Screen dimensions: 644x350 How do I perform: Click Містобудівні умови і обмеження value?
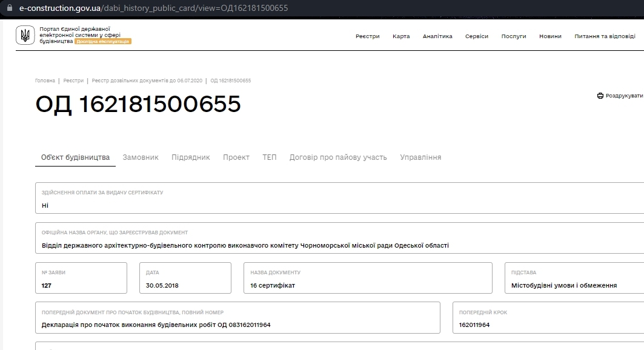[564, 286]
